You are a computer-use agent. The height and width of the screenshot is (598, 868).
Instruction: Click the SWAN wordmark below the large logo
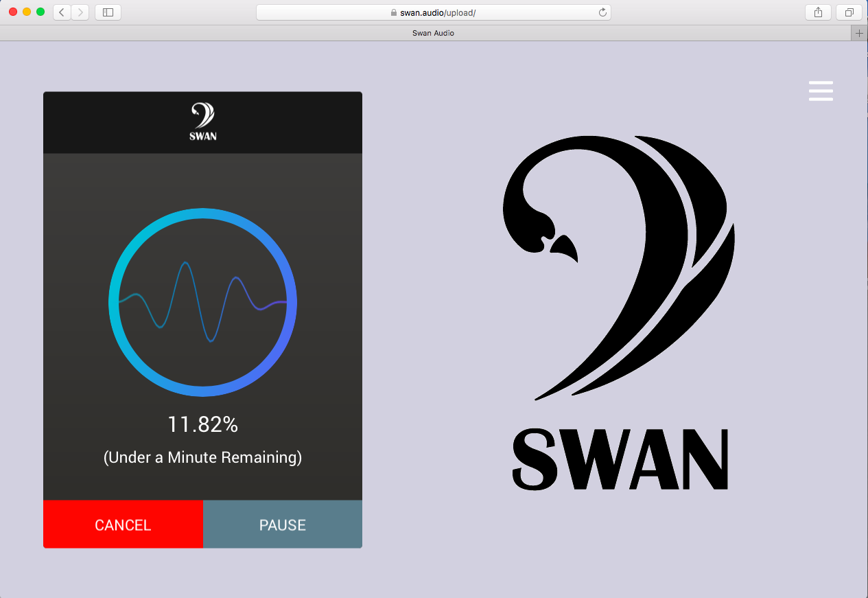(x=620, y=458)
